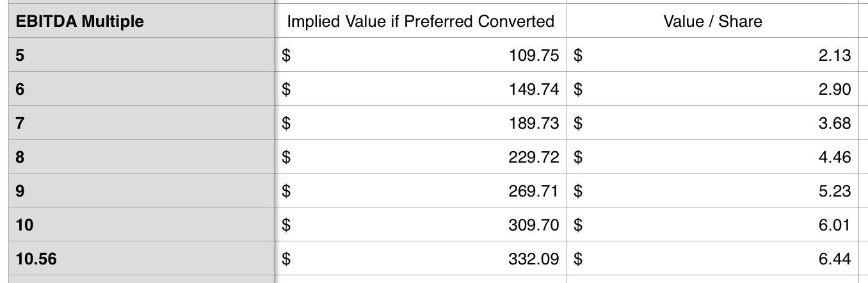Select the value per share cell 3.68
The image size is (868, 283).
coord(712,122)
